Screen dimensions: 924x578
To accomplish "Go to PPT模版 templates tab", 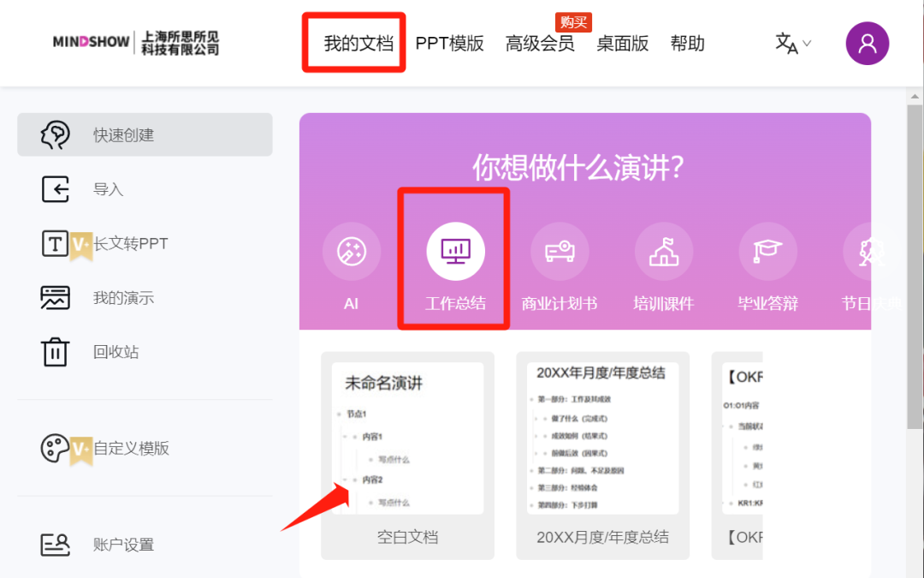I will 449,43.
